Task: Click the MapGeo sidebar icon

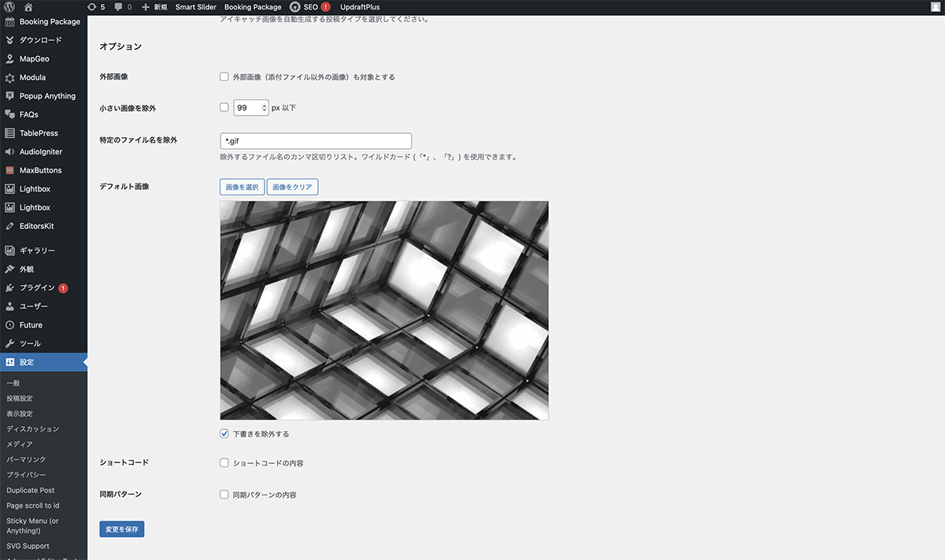Action: point(10,59)
